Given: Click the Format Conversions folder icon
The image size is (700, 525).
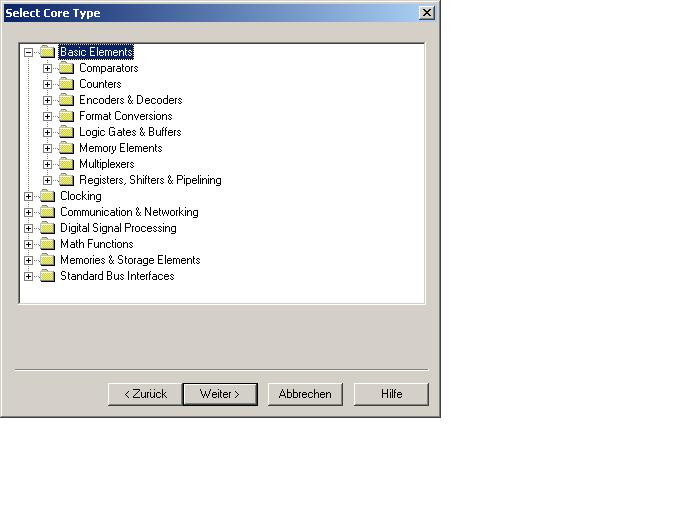Looking at the screenshot, I should point(66,116).
